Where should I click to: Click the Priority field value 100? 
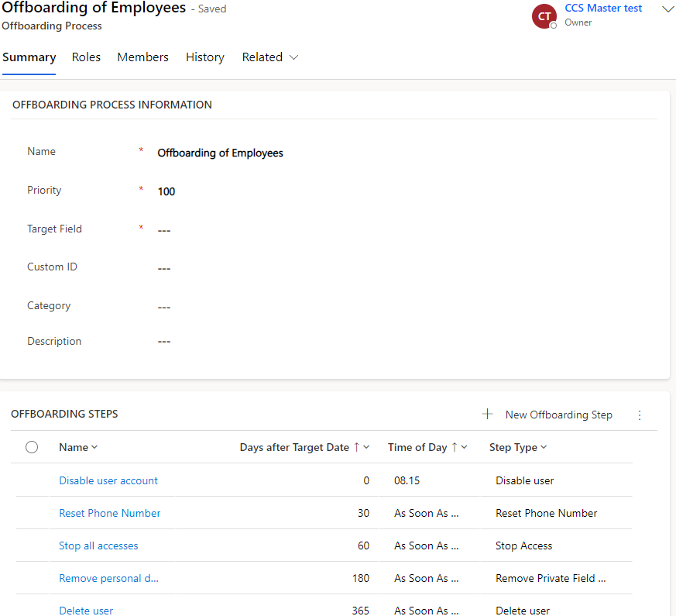(166, 191)
